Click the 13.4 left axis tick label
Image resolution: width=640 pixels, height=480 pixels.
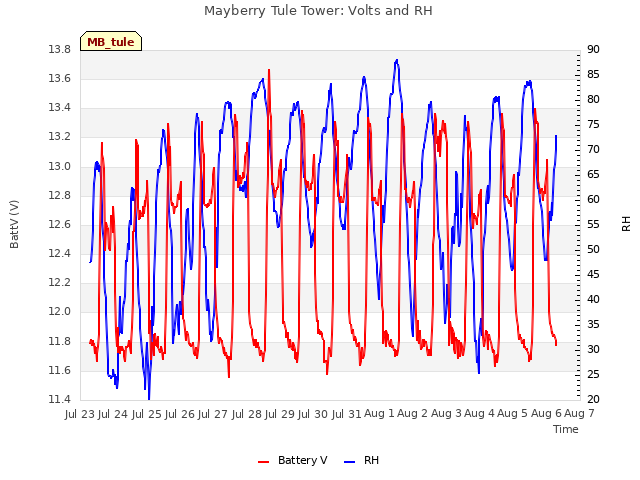pos(59,108)
